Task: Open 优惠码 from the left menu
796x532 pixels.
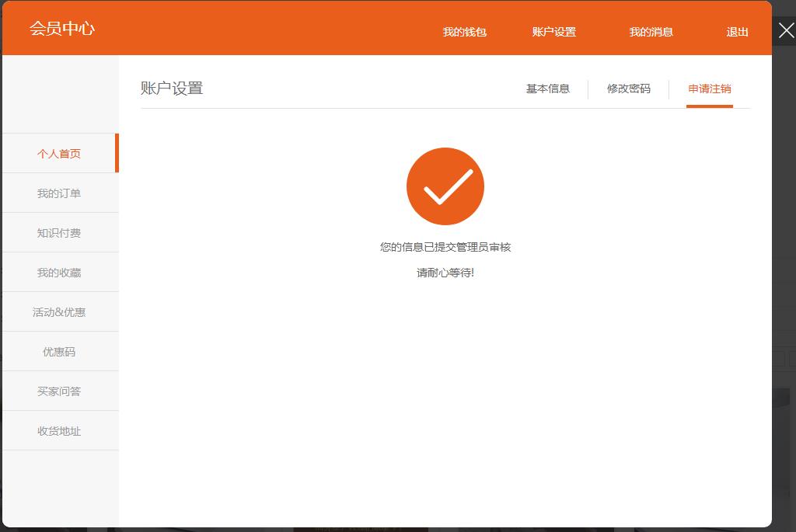Action: point(59,352)
